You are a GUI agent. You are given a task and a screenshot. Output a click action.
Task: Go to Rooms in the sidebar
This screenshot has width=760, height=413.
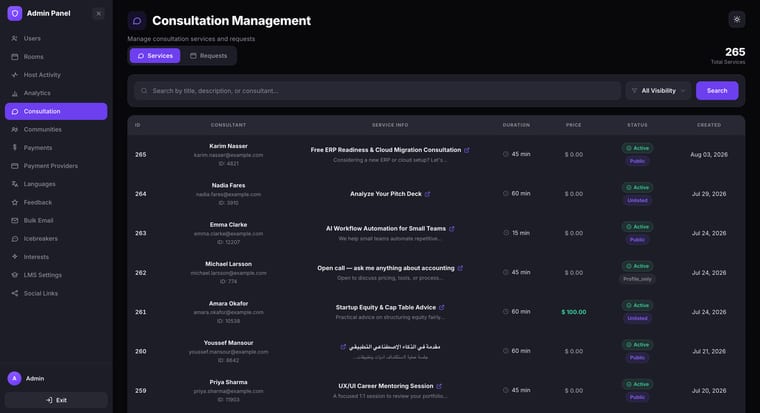[x=56, y=57]
